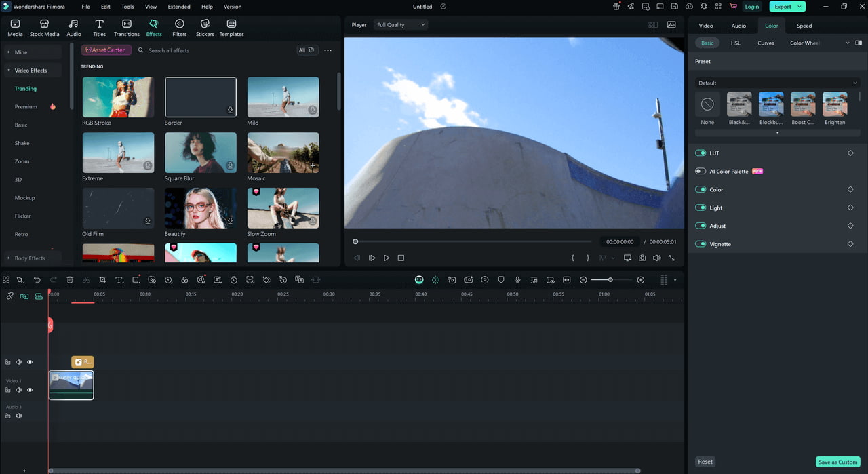Open the Extended menu
The height and width of the screenshot is (474, 868).
pos(179,7)
